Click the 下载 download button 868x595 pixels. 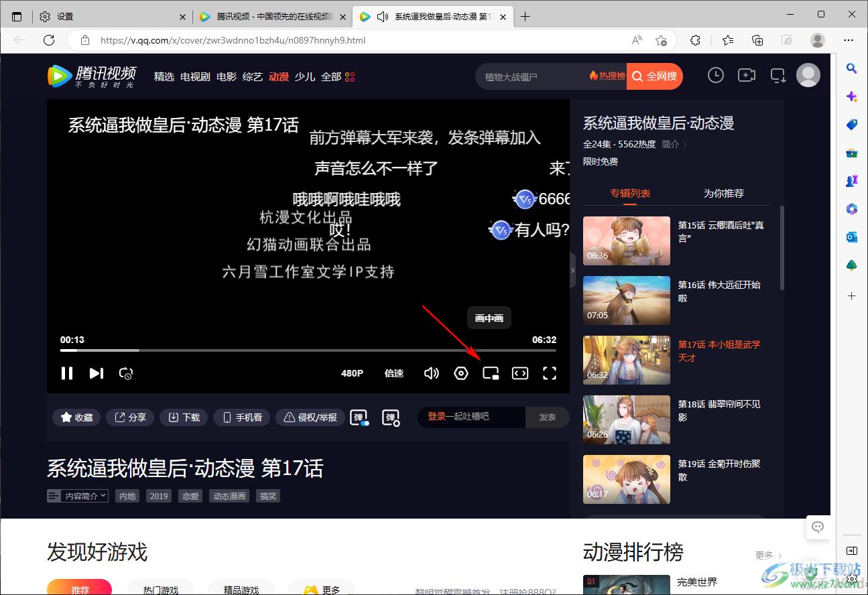click(184, 417)
